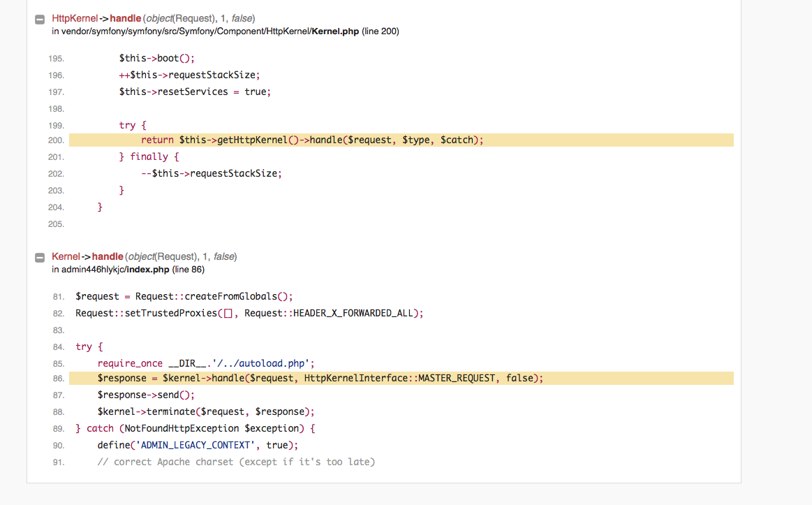Screen dimensions: 812x505
Task: Collapse the HttpKernel->handle trace block
Action: click(40, 20)
